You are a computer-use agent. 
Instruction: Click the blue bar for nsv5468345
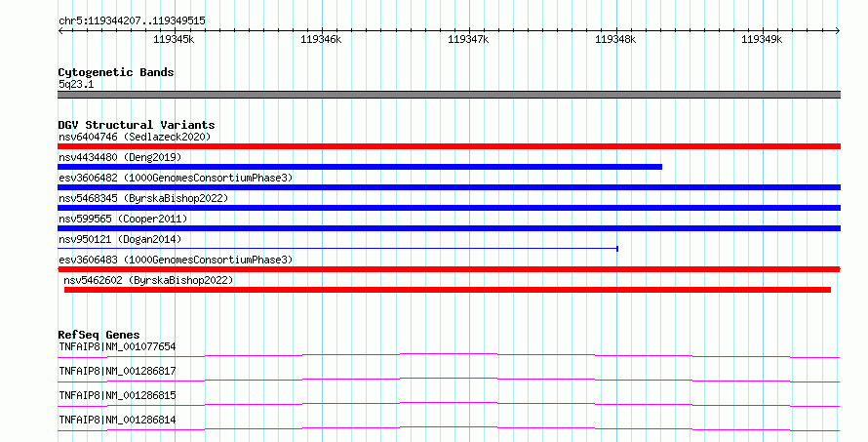pyautogui.click(x=449, y=208)
